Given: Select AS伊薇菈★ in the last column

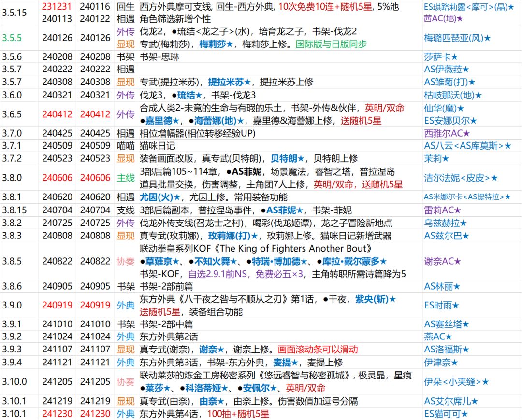Looking at the screenshot, I should [x=447, y=69].
